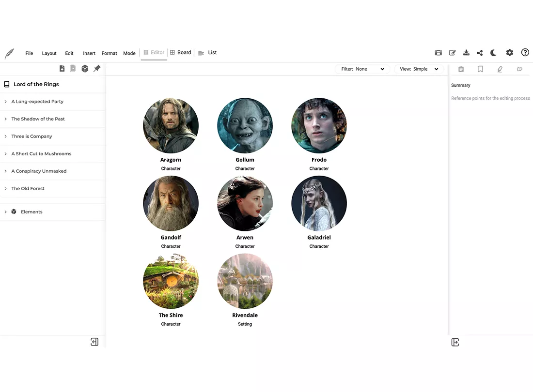Image resolution: width=533 pixels, height=392 pixels.
Task: Open the Insert menu
Action: (89, 53)
